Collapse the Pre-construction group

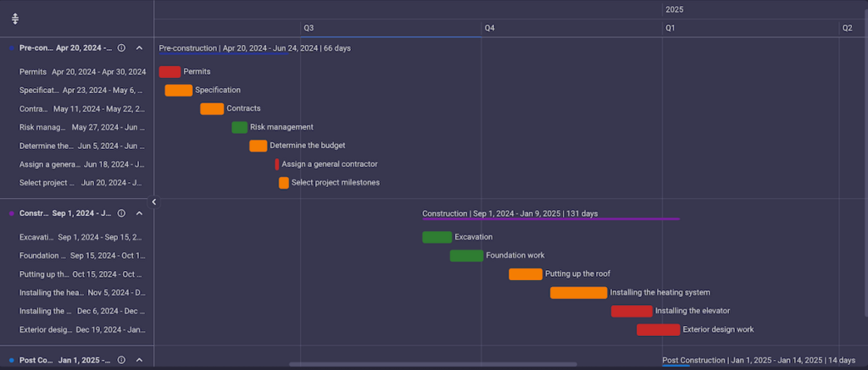tap(140, 48)
